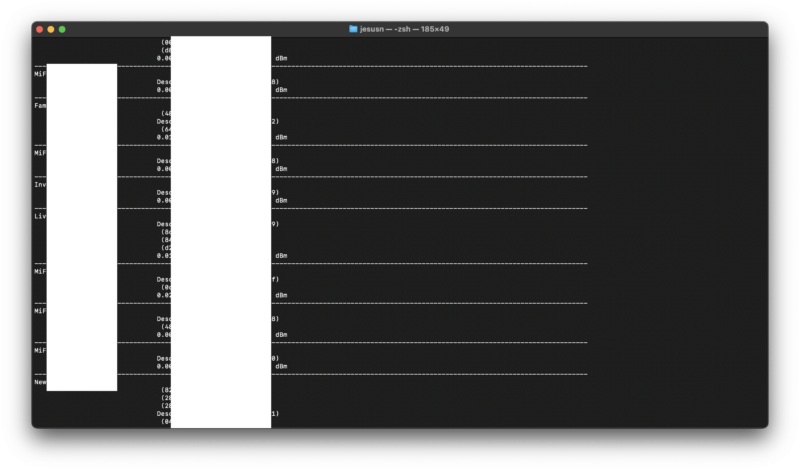Click the "0.02" value in the output
Image resolution: width=800 pixels, height=470 pixels.
point(164,295)
